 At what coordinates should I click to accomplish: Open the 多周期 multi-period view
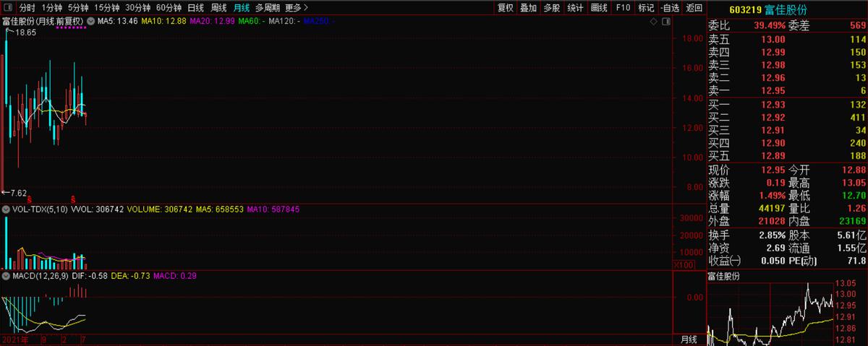click(267, 8)
